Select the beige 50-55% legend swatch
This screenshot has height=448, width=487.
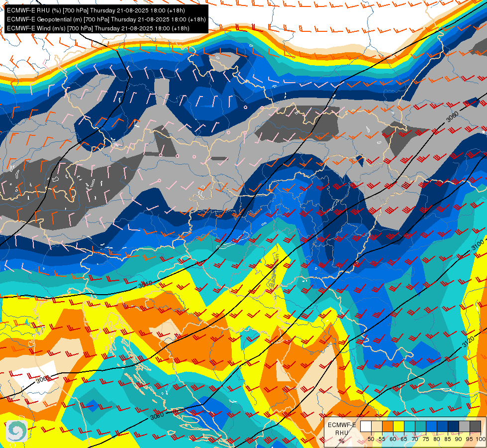tap(377, 426)
